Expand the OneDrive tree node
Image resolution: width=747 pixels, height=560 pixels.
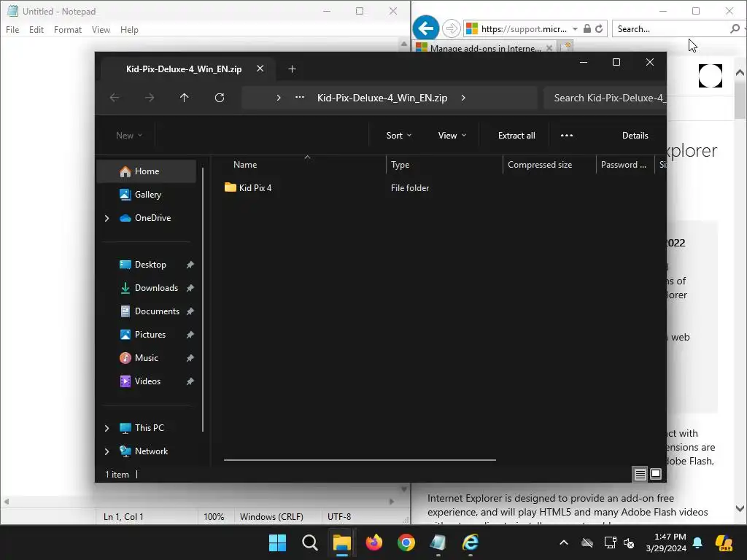107,218
